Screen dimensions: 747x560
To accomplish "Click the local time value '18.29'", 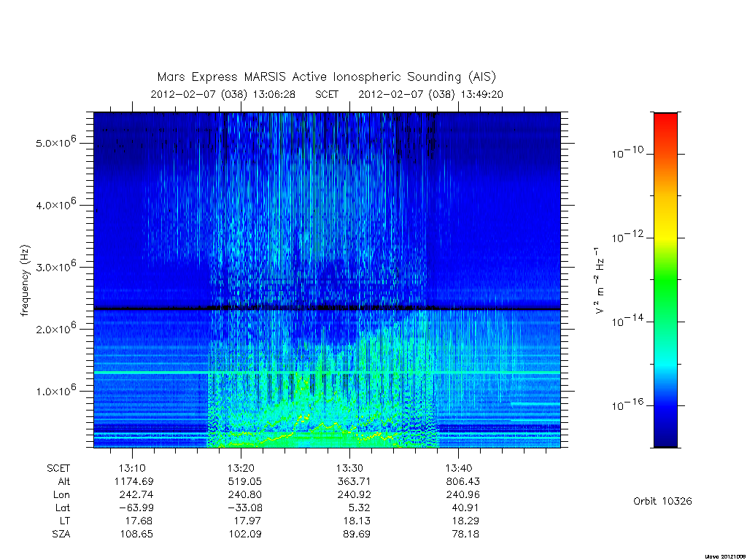I will (465, 521).
